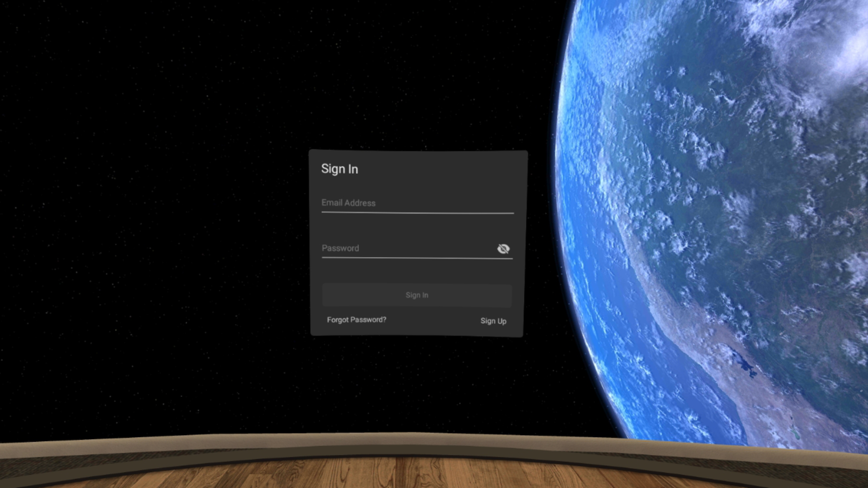This screenshot has width=868, height=488.
Task: Select the Email Address placeholder text
Action: click(348, 203)
